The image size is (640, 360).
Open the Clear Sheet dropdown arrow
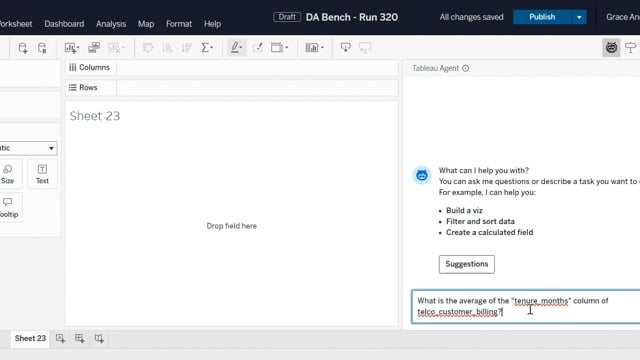pyautogui.click(x=123, y=47)
